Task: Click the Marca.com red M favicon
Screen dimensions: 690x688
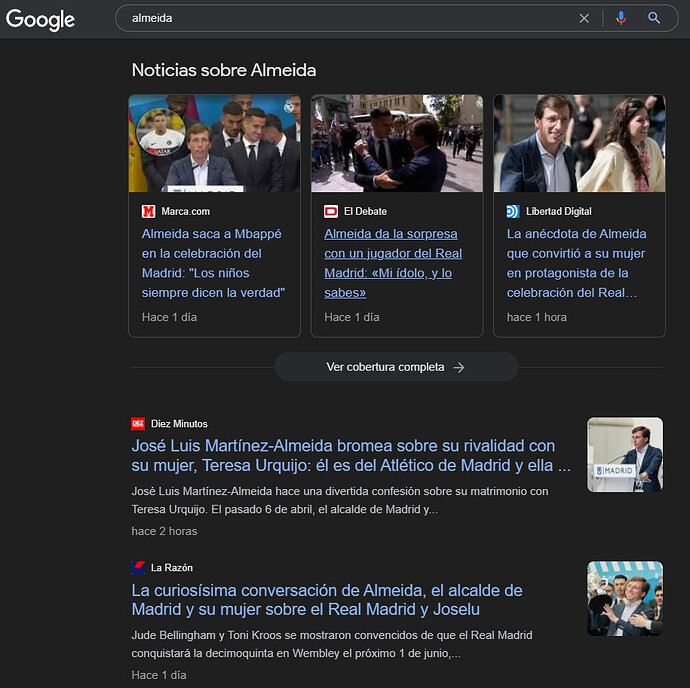Action: tap(148, 212)
